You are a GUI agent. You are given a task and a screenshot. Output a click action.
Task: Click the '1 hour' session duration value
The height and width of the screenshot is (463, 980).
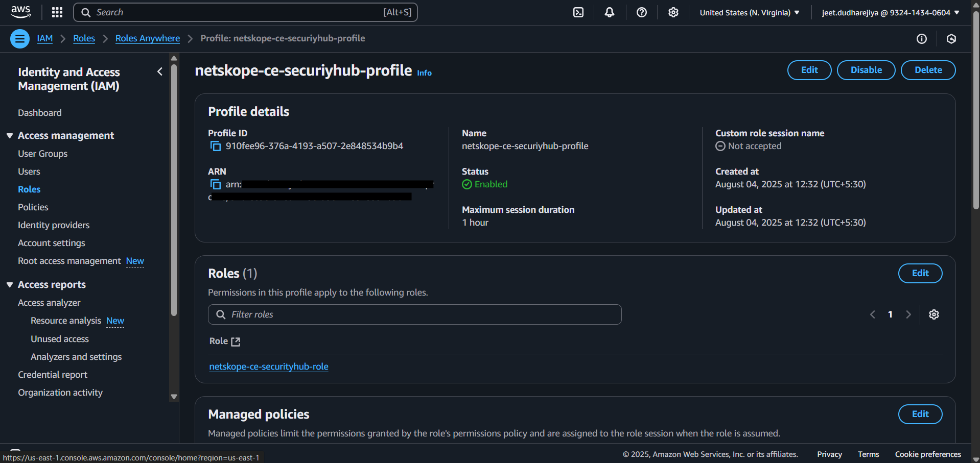pyautogui.click(x=475, y=223)
